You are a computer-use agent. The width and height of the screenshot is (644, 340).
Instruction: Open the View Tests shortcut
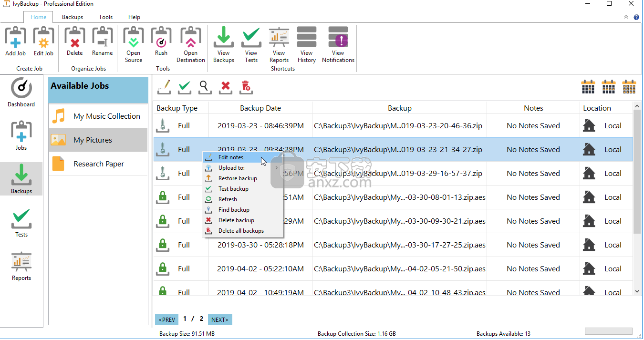251,44
